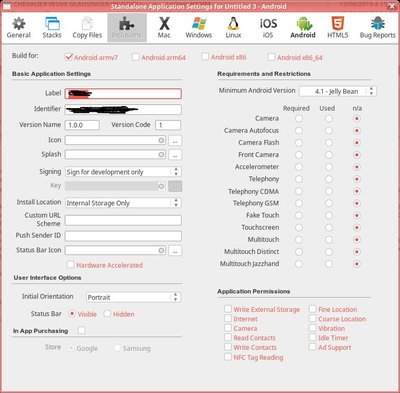The width and height of the screenshot is (400, 393).
Task: Set Status Bar to Hidden
Action: [x=107, y=314]
